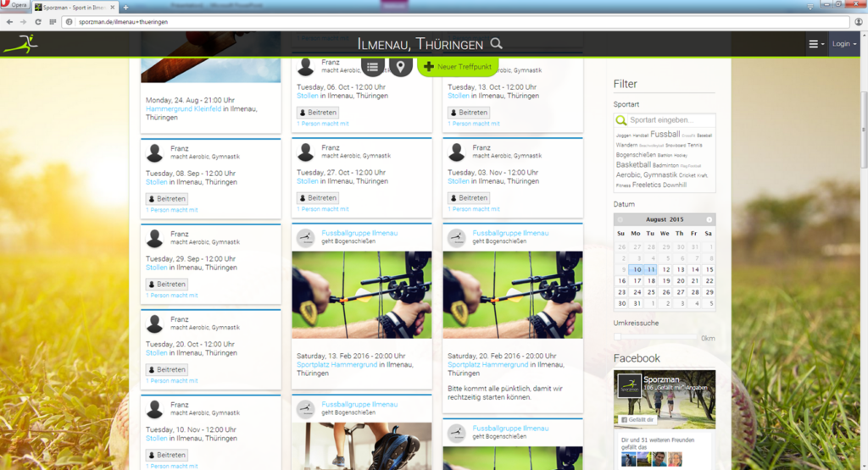This screenshot has width=868, height=470.
Task: Click Beitreten on the 29. Sep event
Action: [x=167, y=285]
